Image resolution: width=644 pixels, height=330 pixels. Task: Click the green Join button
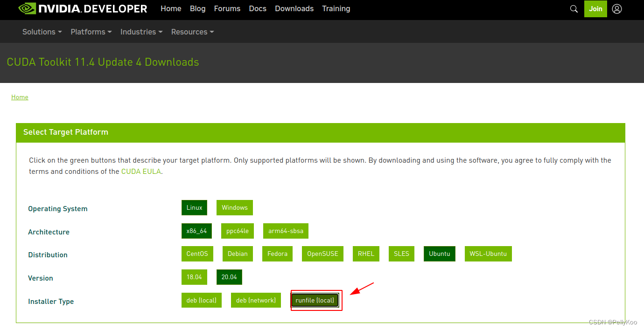pyautogui.click(x=595, y=9)
